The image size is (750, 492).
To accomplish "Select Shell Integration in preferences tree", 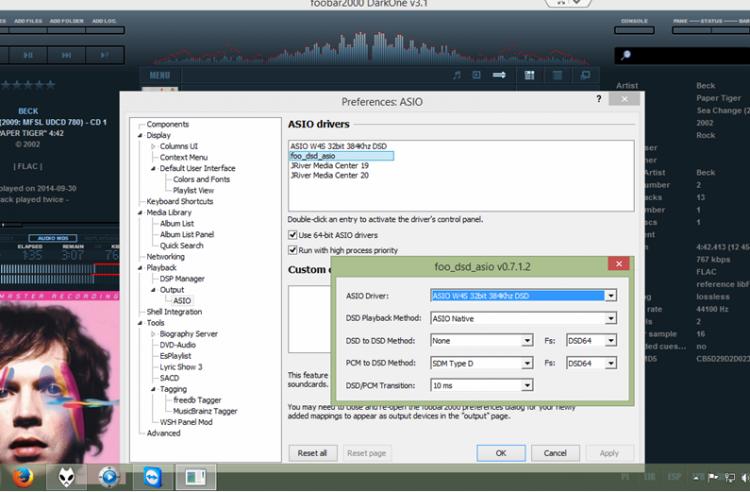I will tap(174, 312).
